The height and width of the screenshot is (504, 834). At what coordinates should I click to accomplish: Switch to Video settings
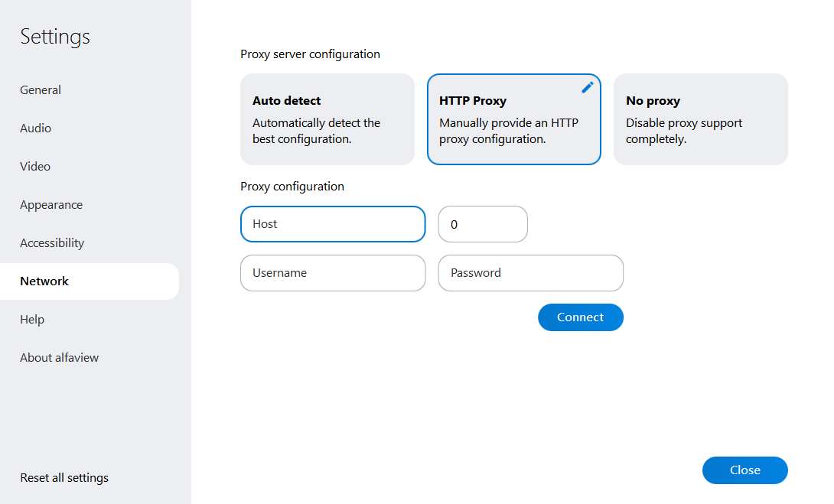point(35,167)
